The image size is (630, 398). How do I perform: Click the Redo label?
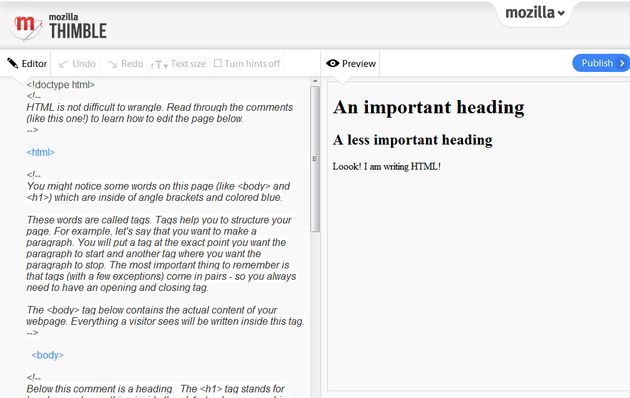132,63
